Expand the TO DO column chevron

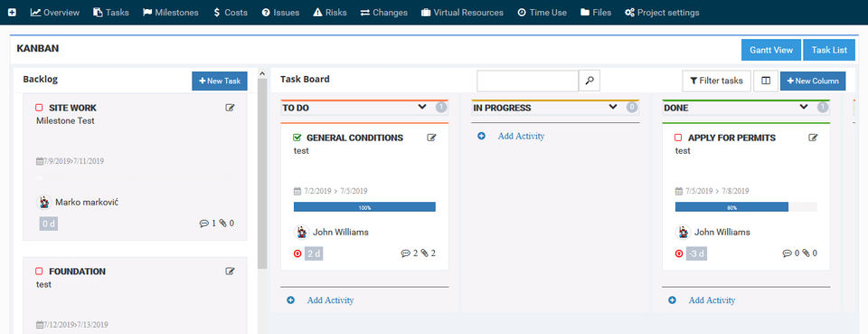point(422,107)
